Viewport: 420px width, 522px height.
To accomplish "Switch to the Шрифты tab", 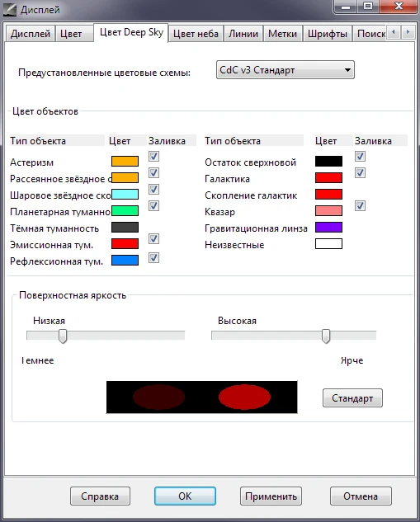I will [x=327, y=34].
